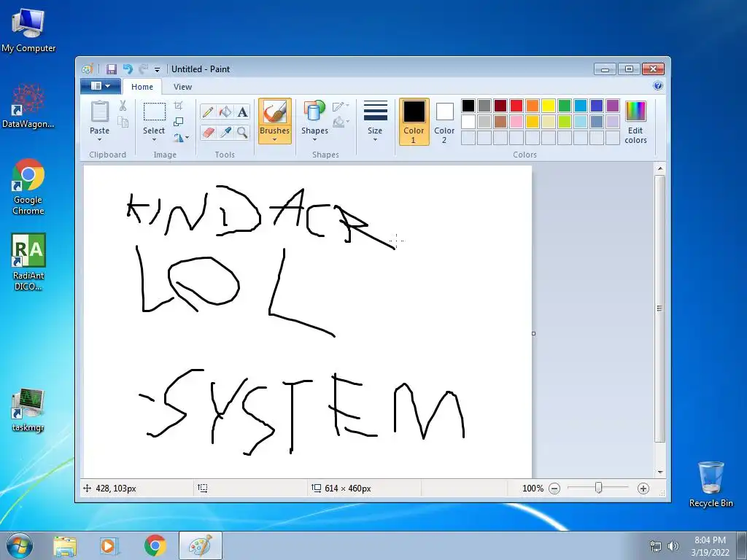Viewport: 747px width, 560px height.
Task: Expand the Paste dropdown arrow
Action: [x=99, y=140]
